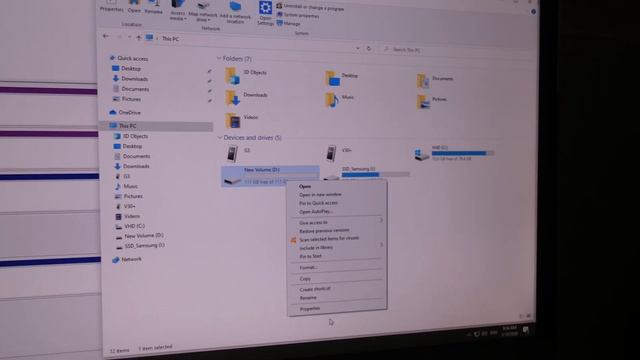Choose Pin to Quick access
640x360 pixels.
click(318, 203)
